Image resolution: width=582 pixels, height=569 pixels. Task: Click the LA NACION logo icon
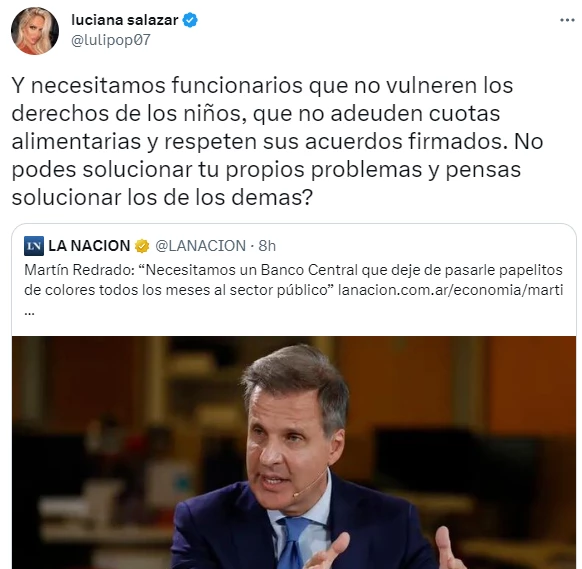tap(34, 246)
